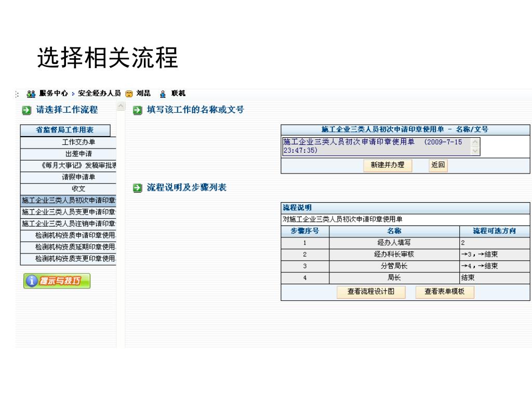The height and width of the screenshot is (399, 532).
Task: Click the 经办人填写 step cell
Action: pos(394,243)
